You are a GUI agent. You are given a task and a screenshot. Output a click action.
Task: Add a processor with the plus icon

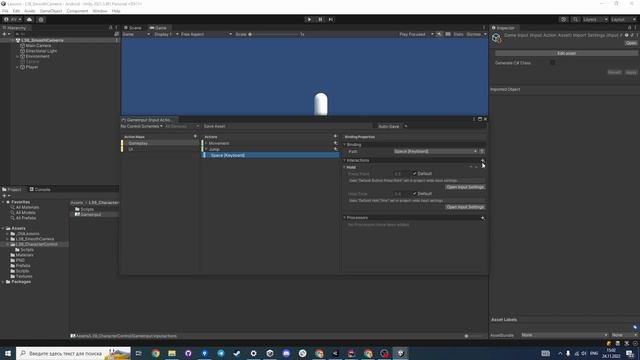pos(482,218)
